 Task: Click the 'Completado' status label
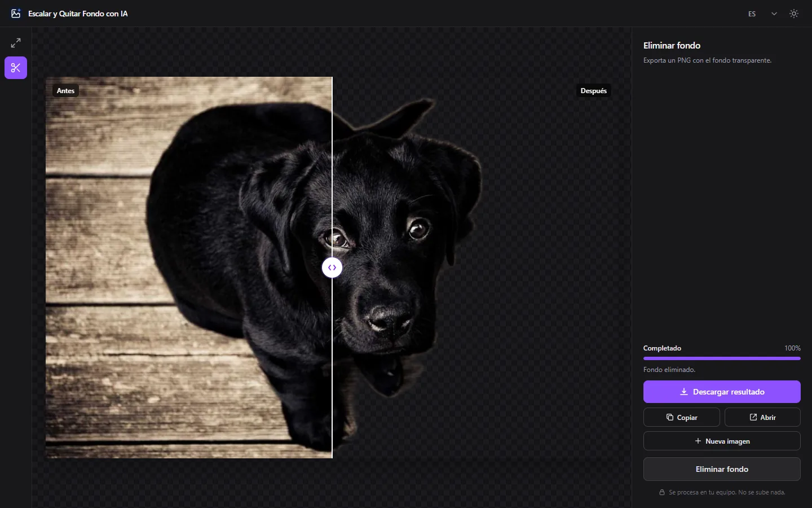point(662,348)
